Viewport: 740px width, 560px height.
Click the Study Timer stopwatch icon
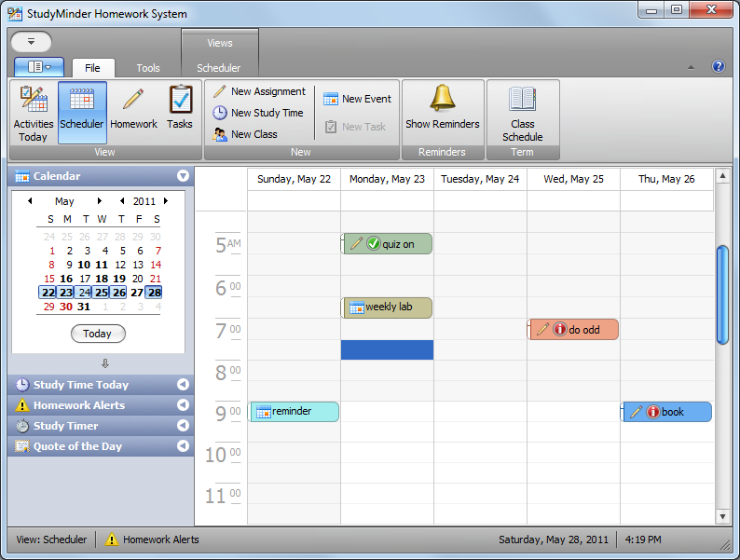point(22,426)
